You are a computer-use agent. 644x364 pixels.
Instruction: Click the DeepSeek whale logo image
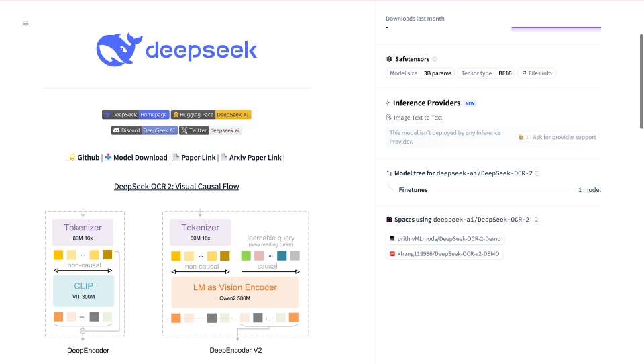point(176,50)
